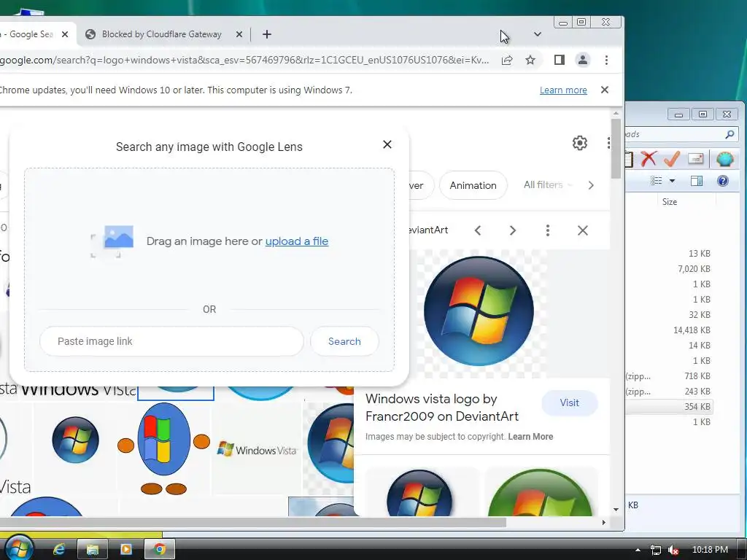This screenshot has width=747, height=560.
Task: Close the image preview panel
Action: tap(583, 230)
